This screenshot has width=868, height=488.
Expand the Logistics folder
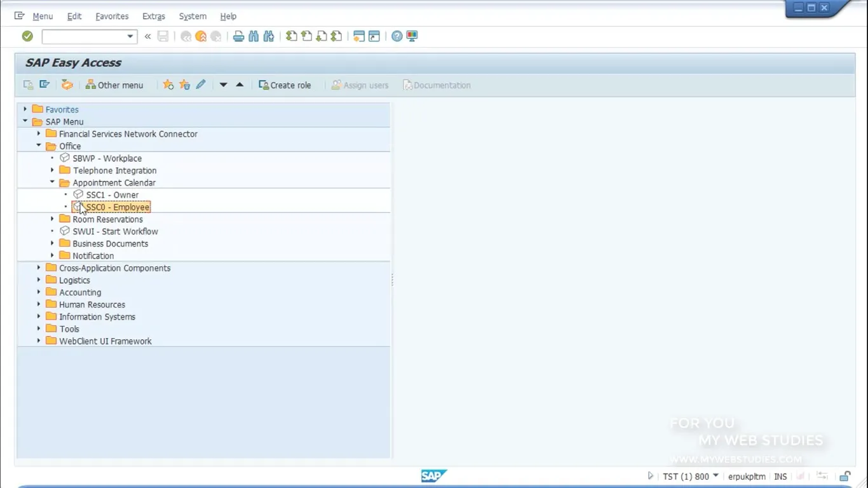39,280
